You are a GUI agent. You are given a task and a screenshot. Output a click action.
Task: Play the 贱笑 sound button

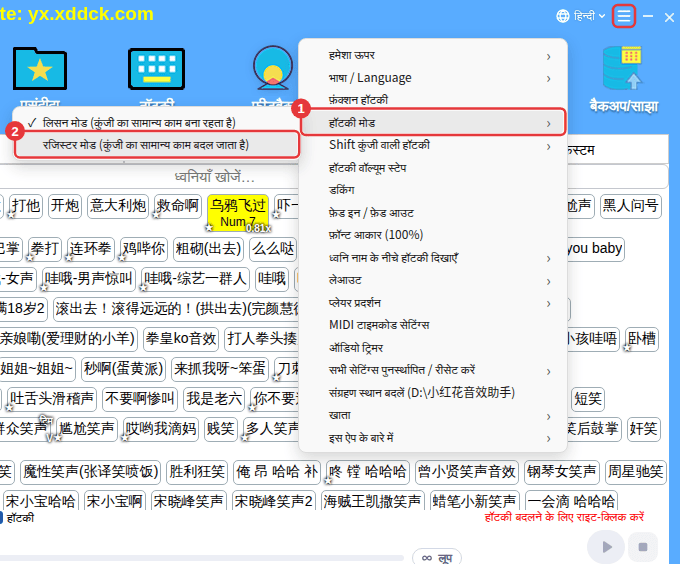click(221, 429)
